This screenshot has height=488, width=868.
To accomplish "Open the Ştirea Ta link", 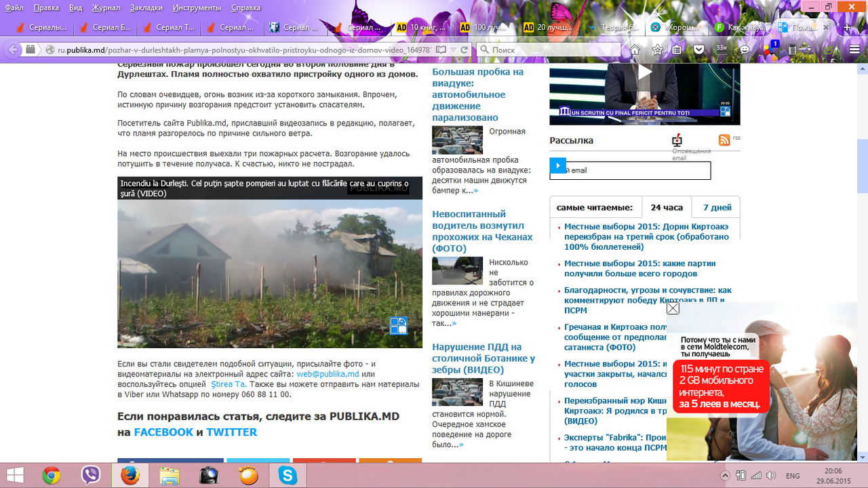I will click(228, 384).
